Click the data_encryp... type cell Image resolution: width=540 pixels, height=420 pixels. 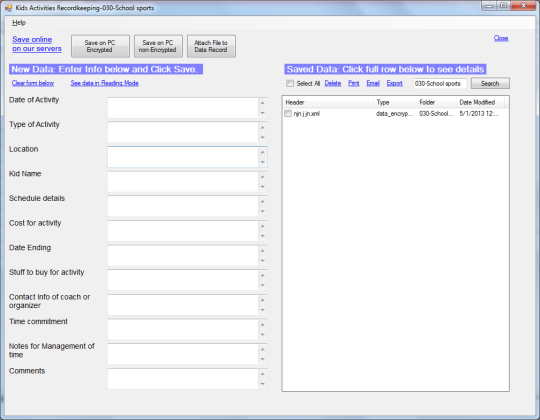[x=395, y=114]
